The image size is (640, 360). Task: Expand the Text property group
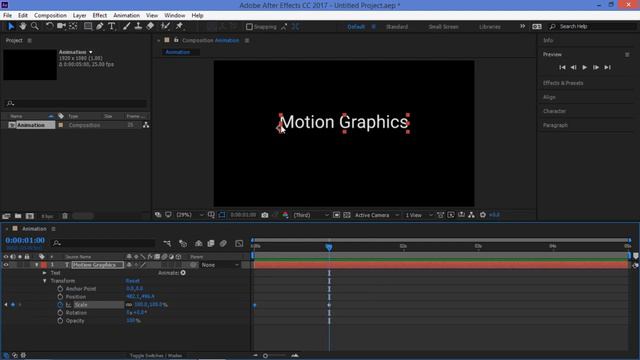click(x=44, y=273)
